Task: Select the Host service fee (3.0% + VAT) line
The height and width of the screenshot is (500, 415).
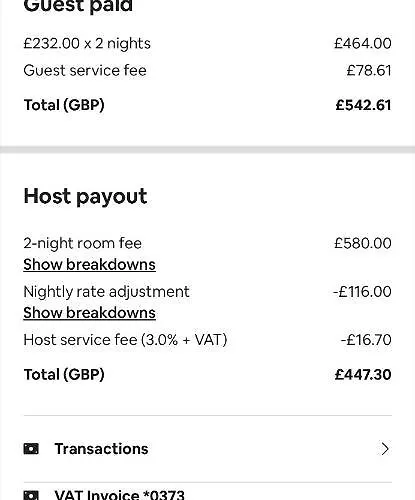Action: pos(208,340)
